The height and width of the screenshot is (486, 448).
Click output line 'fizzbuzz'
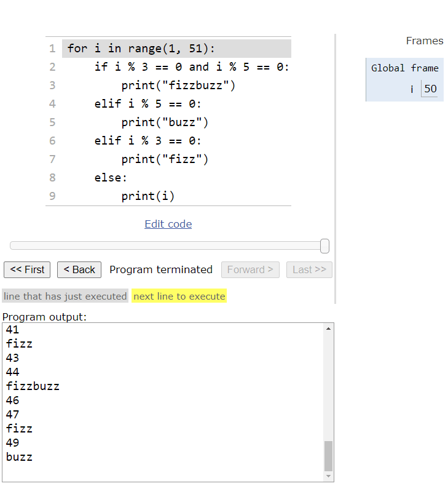click(x=33, y=386)
